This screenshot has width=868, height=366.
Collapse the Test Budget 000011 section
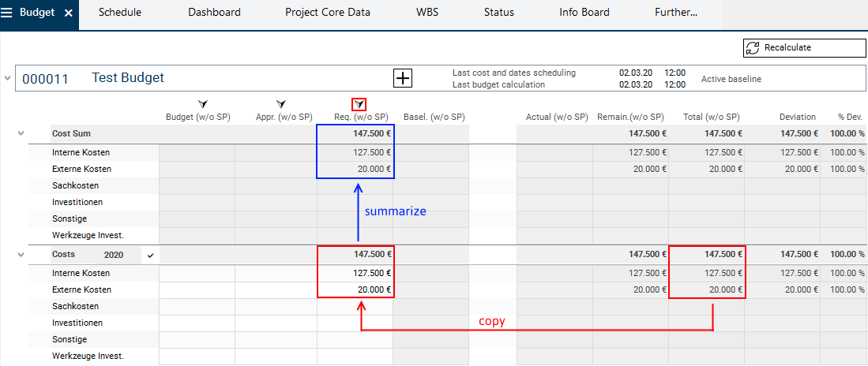[x=9, y=78]
